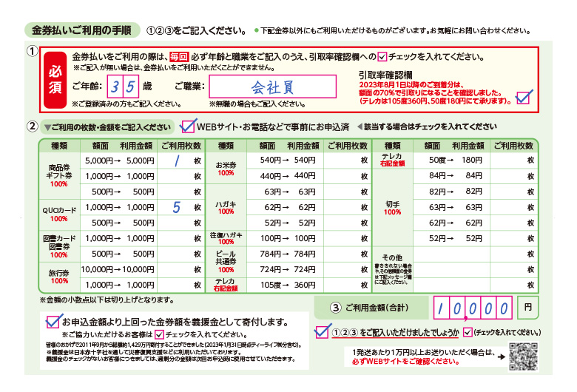This screenshot has width=577, height=392.
Task: Click the 旅行券 category cell
Action: click(x=60, y=277)
